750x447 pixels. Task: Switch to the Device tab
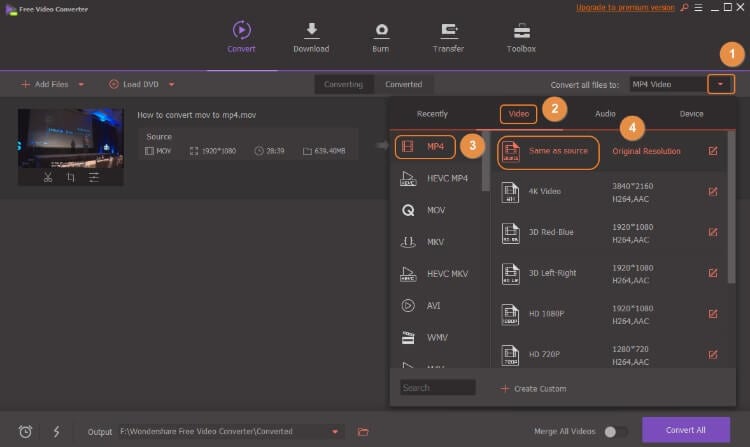pos(691,114)
